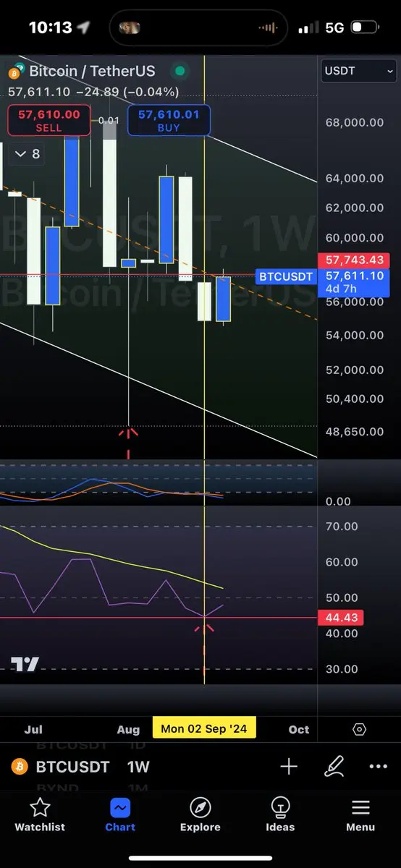The image size is (401, 868).
Task: Tap the Mon 02 Sep '24 date label
Action: (204, 728)
